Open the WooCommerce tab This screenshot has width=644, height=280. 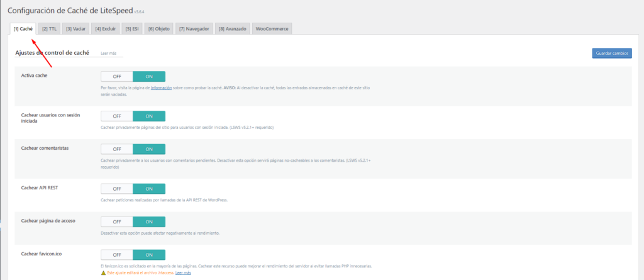click(272, 29)
